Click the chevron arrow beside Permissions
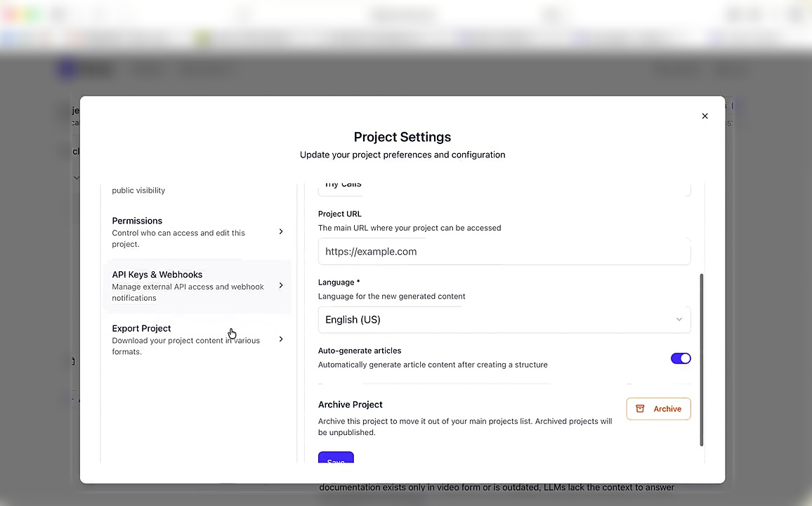The image size is (812, 506). [281, 232]
